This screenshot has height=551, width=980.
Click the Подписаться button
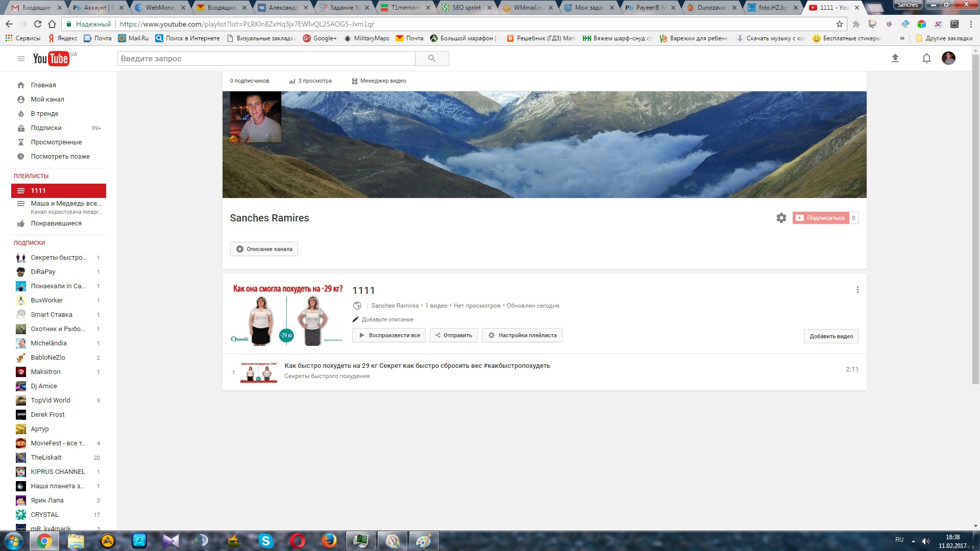click(821, 218)
